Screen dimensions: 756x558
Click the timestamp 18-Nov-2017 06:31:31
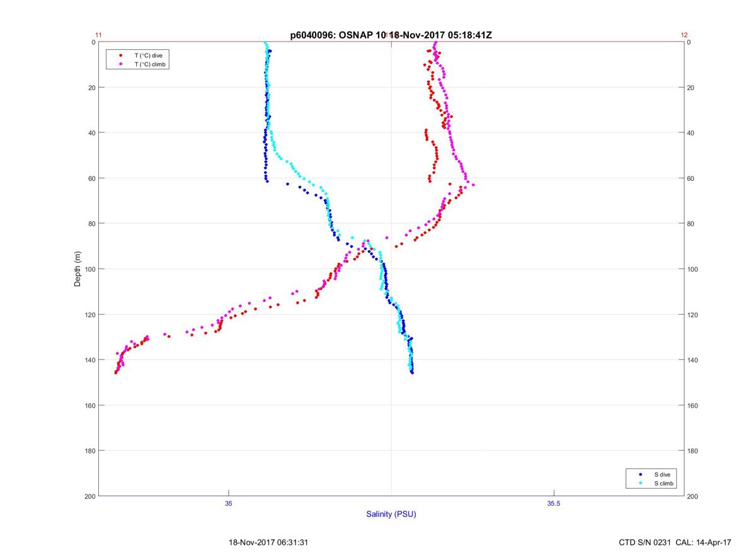click(268, 542)
